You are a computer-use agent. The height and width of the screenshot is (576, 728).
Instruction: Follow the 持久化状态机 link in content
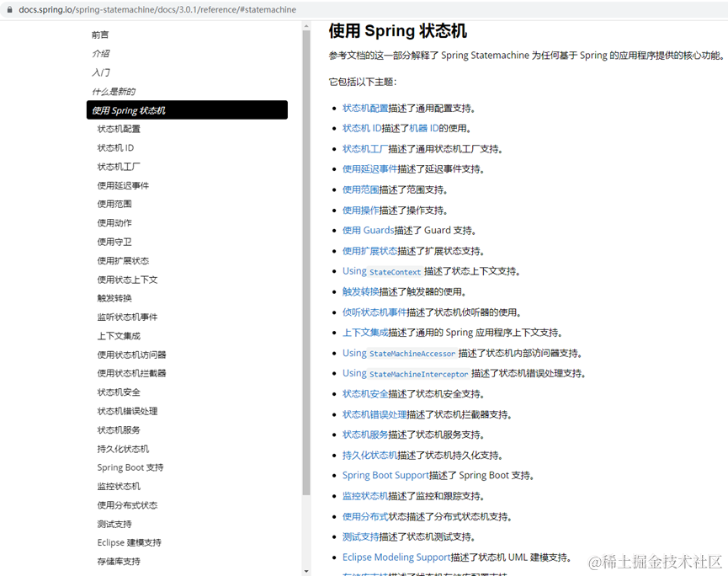pos(370,456)
